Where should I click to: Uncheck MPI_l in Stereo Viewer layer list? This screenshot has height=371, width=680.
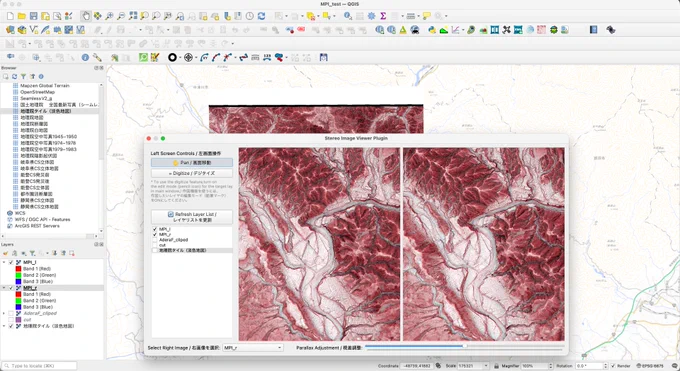pyautogui.click(x=155, y=229)
